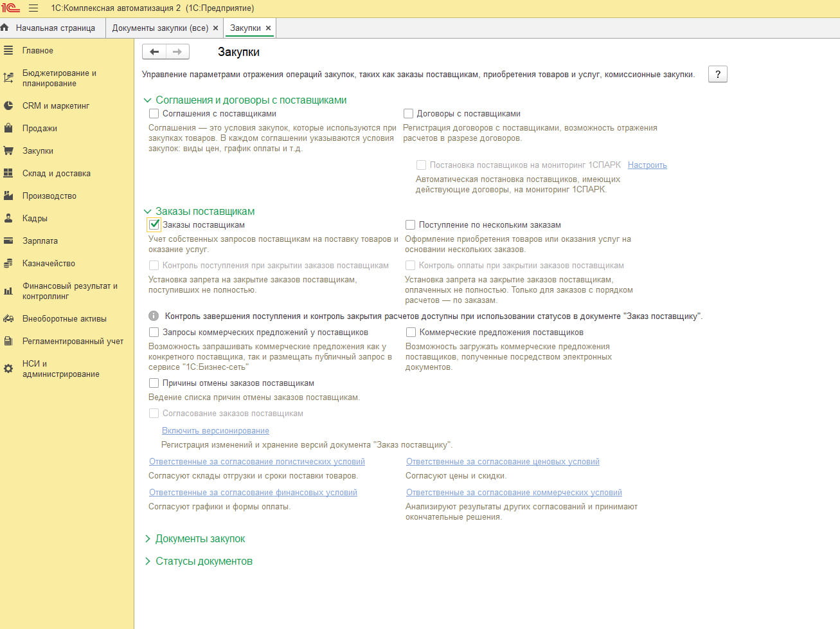Open the Кадры section
The height and width of the screenshot is (629, 840).
coord(35,218)
